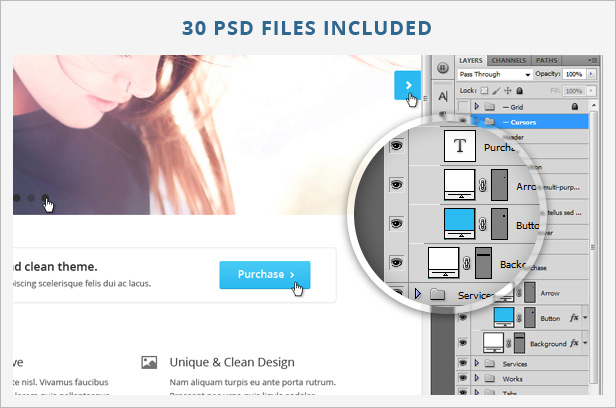Toggle lock transparent pixels icon

pyautogui.click(x=484, y=91)
